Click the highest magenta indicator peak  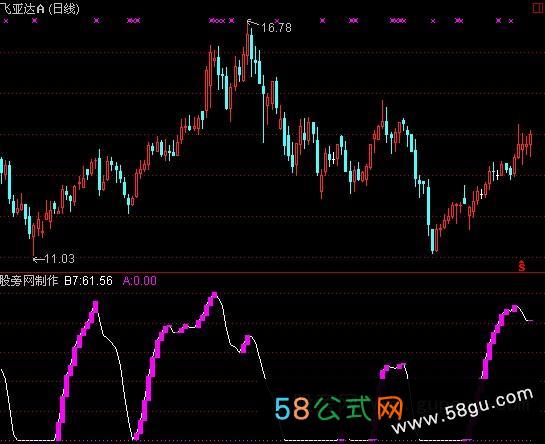[x=214, y=295]
